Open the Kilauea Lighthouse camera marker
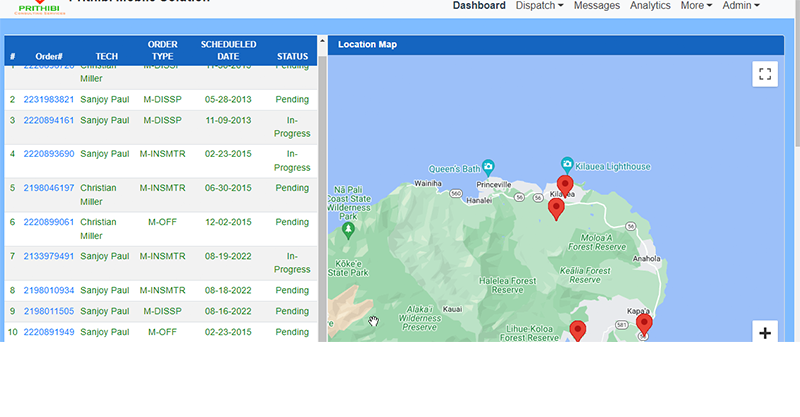 tap(567, 165)
